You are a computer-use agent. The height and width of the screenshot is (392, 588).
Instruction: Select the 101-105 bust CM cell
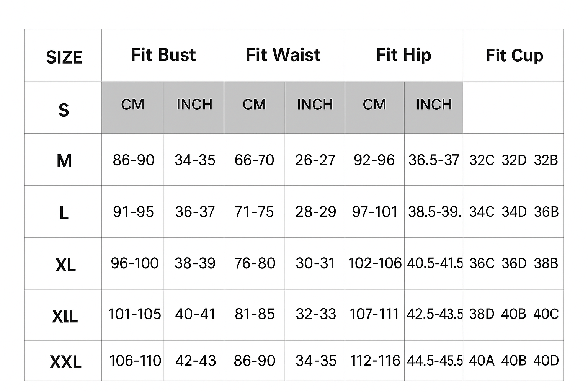click(132, 315)
